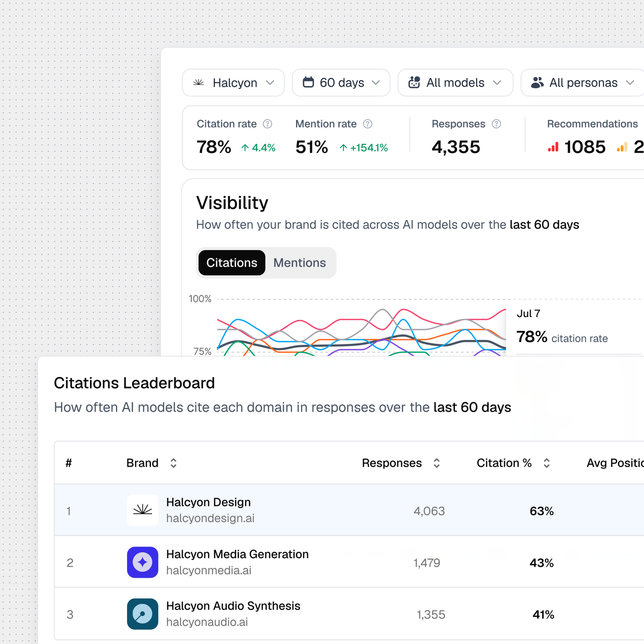Image resolution: width=644 pixels, height=644 pixels.
Task: Click the green arrow beside 4.4%
Action: [x=245, y=148]
